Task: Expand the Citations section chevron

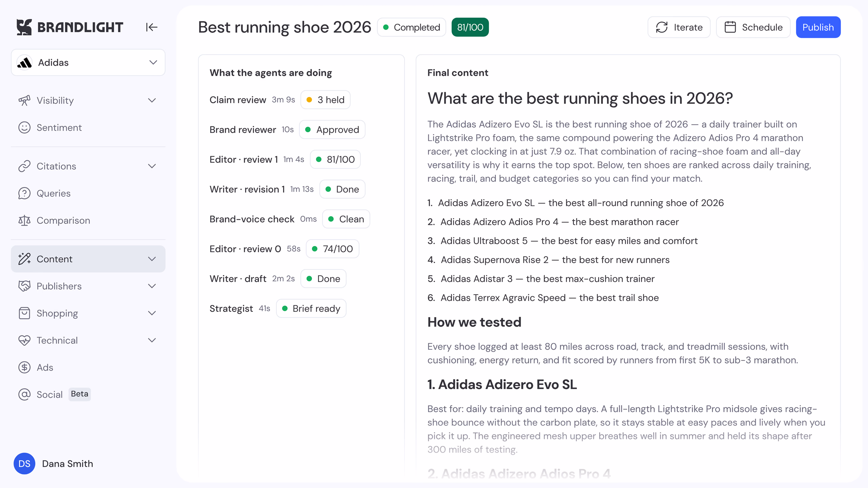Action: [x=152, y=166]
